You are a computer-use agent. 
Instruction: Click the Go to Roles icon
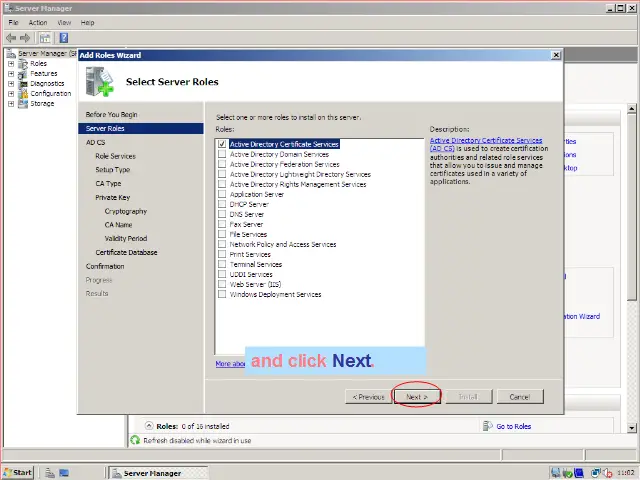pos(487,426)
